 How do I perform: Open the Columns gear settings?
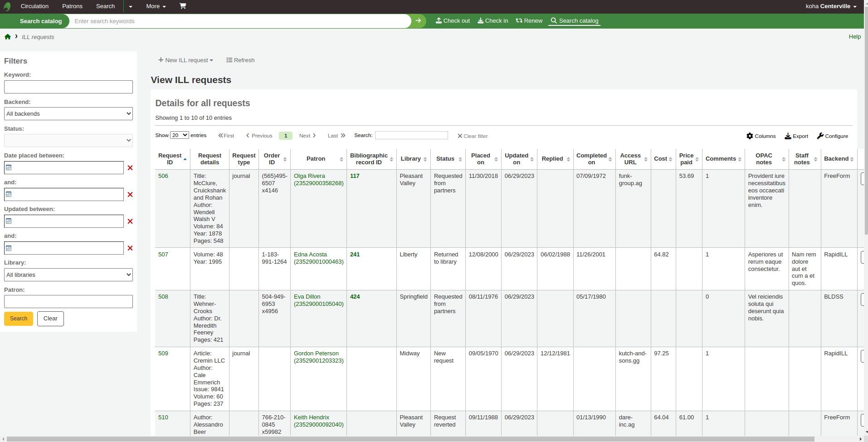click(x=761, y=136)
